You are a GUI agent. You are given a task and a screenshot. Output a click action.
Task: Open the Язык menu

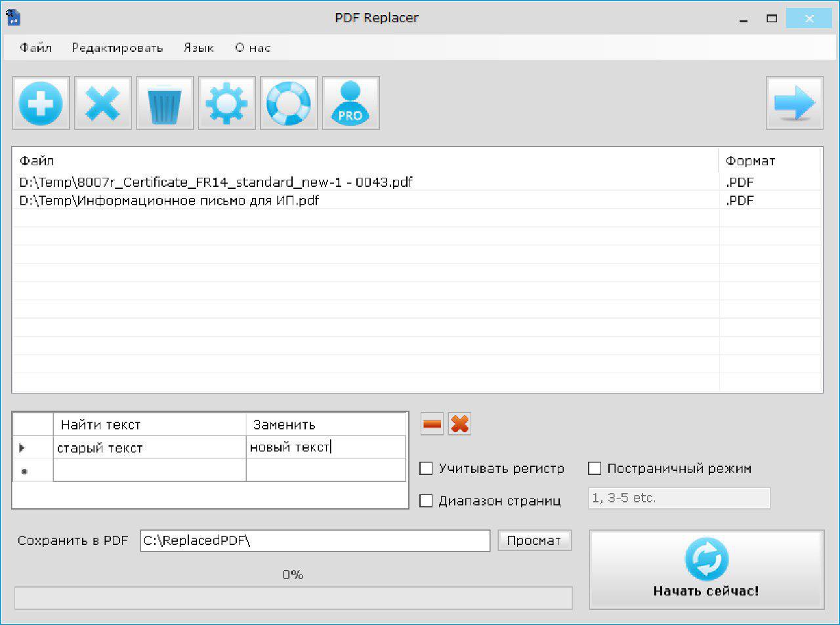[x=199, y=47]
